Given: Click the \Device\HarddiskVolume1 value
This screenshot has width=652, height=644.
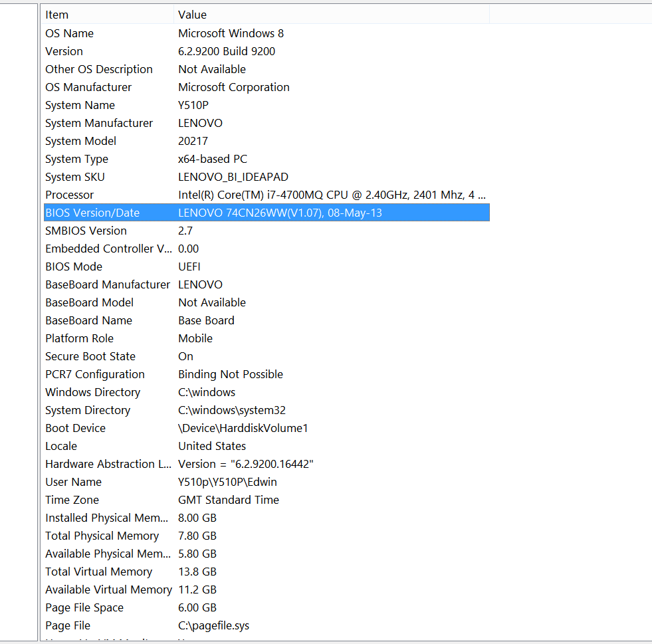Looking at the screenshot, I should (243, 428).
